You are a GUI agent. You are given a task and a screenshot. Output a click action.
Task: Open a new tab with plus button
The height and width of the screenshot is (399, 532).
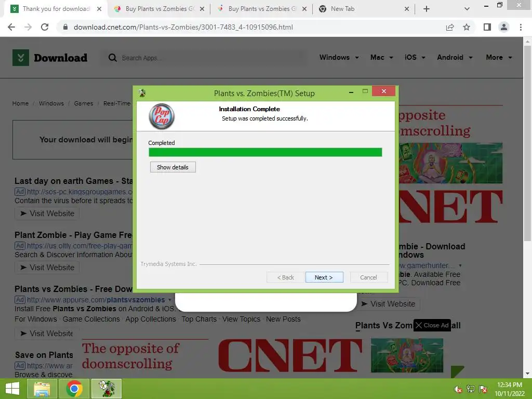pyautogui.click(x=427, y=9)
